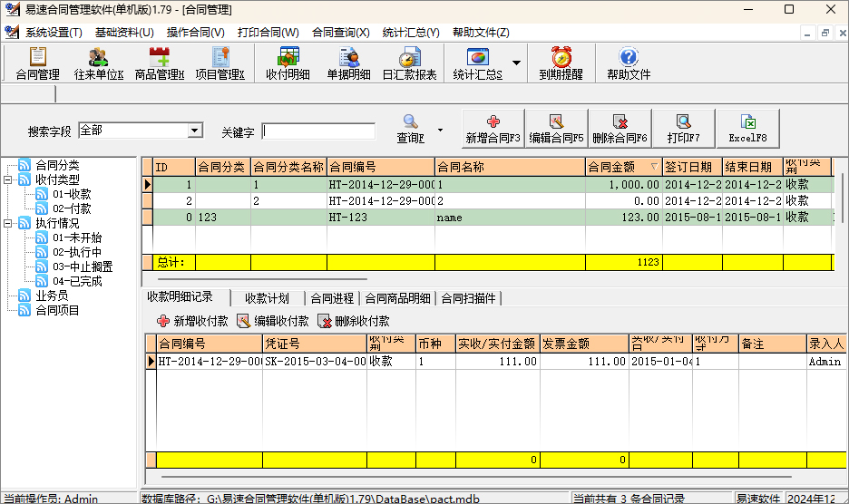Click 新增收付款 red plus icon
The height and width of the screenshot is (504, 849).
pyautogui.click(x=163, y=322)
